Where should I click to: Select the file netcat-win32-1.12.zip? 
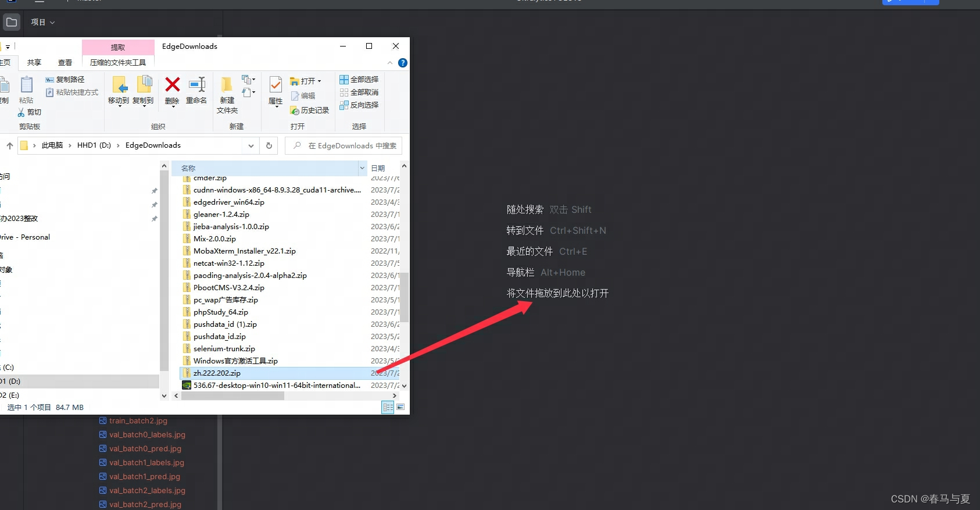(229, 263)
